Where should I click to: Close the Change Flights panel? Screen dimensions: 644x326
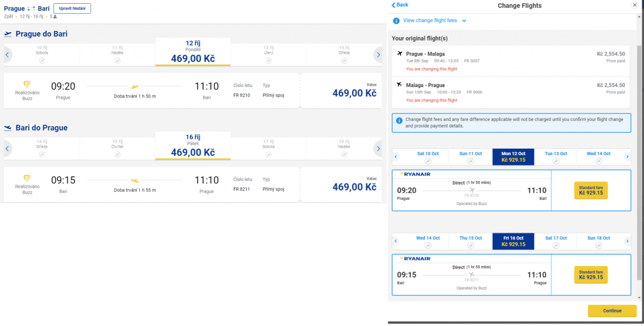click(x=635, y=5)
